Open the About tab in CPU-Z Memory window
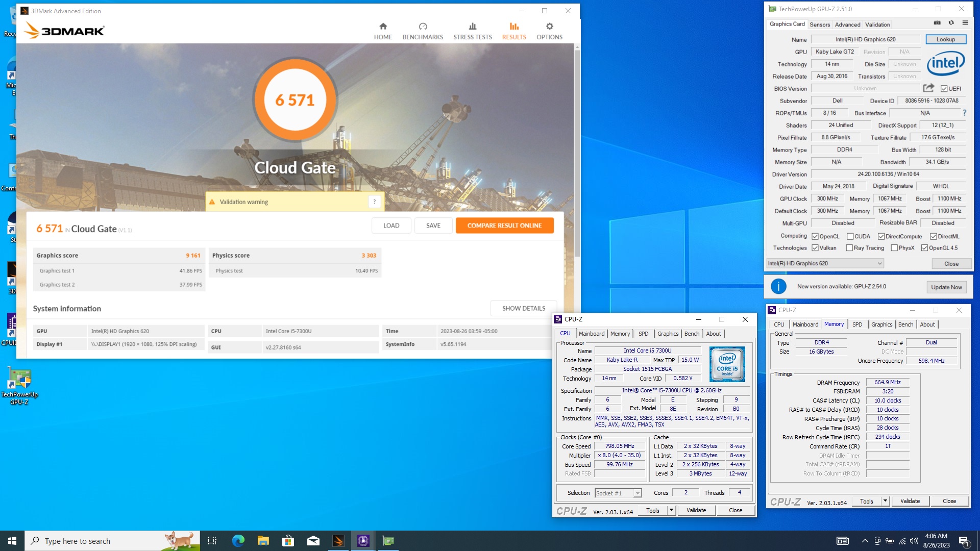The image size is (980, 551). click(x=927, y=324)
